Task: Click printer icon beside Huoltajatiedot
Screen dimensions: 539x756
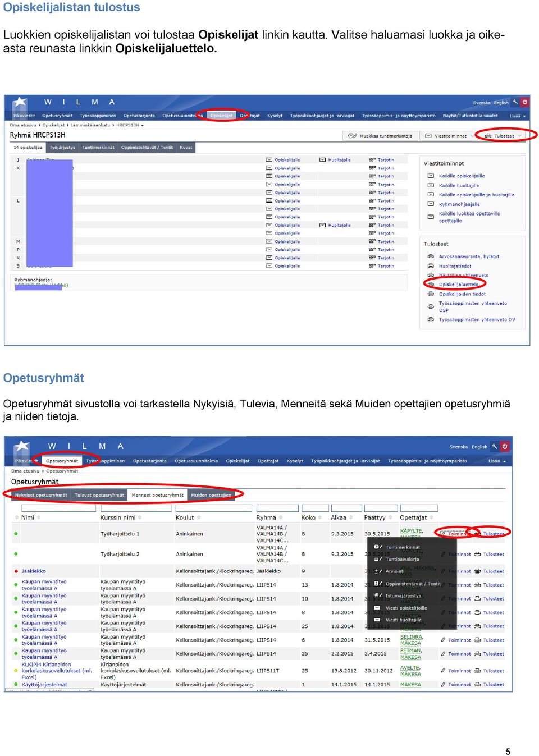Action: tap(431, 266)
